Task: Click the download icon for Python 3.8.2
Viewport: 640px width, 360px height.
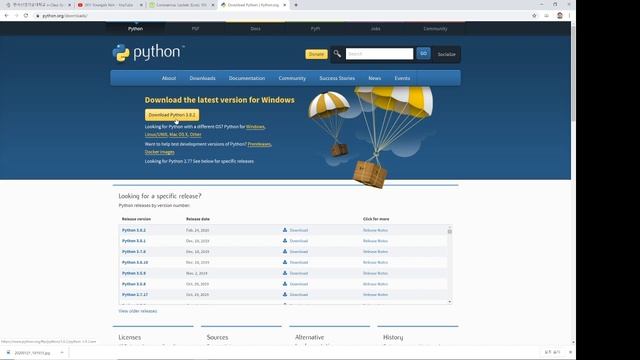Action: 285,230
